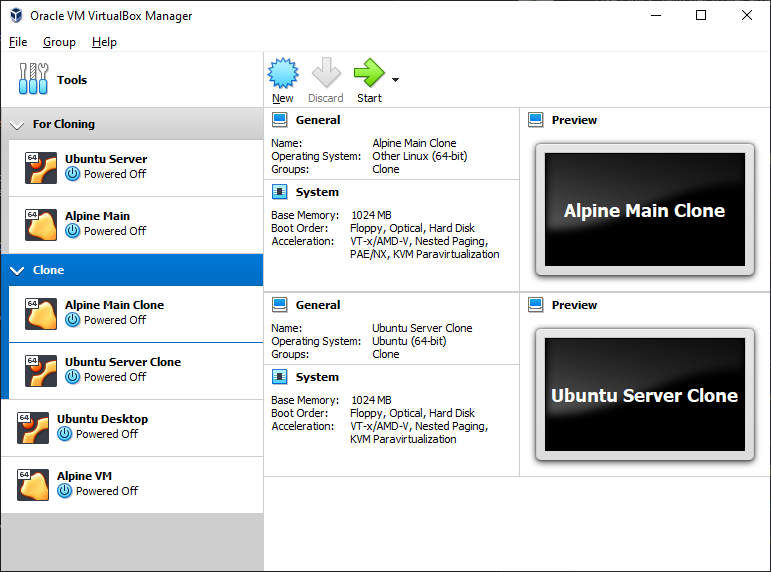Select the For Cloning group header
The image size is (771, 572).
pyautogui.click(x=132, y=124)
